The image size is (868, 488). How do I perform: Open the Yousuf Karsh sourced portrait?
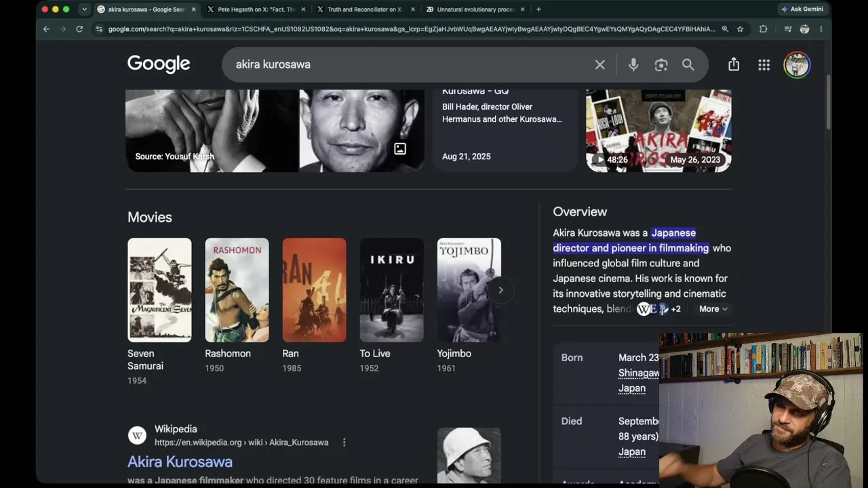(x=212, y=131)
